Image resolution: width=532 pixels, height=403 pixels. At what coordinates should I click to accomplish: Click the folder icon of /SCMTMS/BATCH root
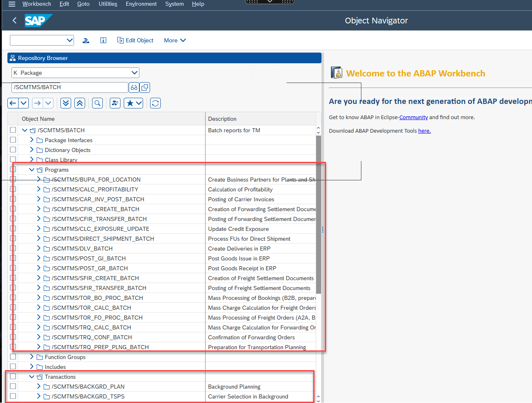pos(32,131)
